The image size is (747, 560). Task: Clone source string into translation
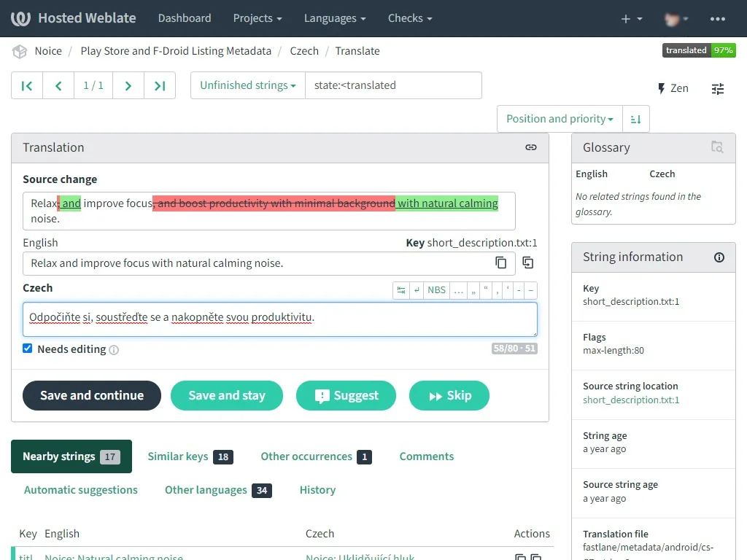point(528,263)
